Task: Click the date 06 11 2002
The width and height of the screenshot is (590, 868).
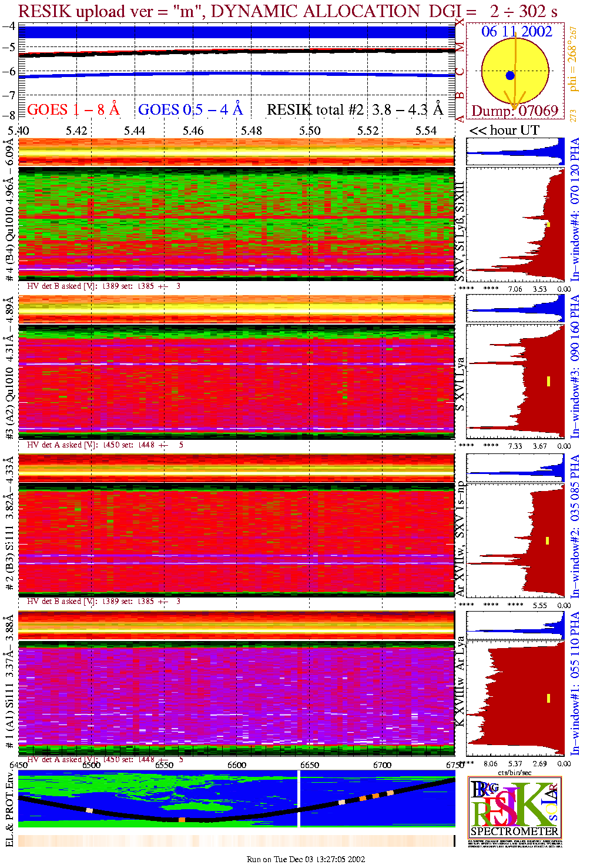Action: pos(517,32)
